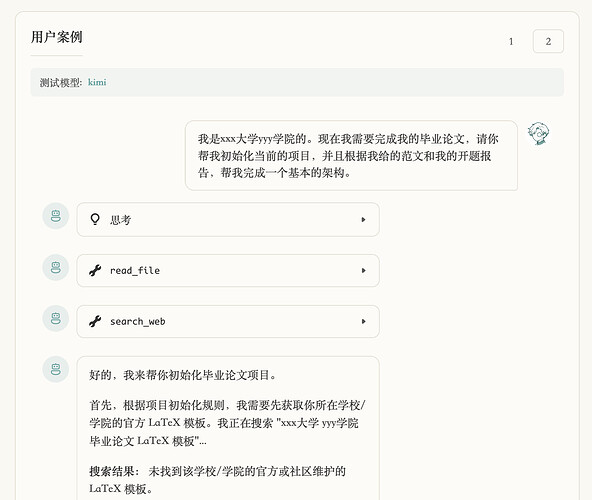Viewport: 592px width, 500px height.
Task: Click the bot avatar next to 思考
Action: (x=56, y=216)
